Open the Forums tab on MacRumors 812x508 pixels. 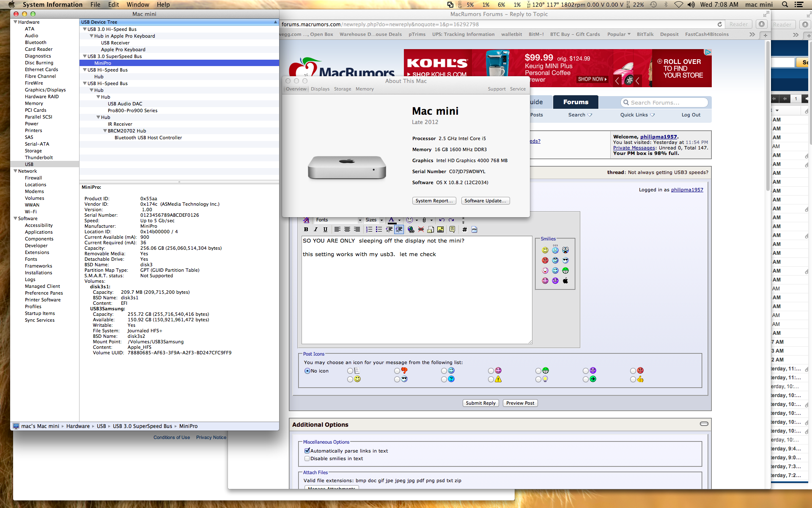tap(576, 102)
